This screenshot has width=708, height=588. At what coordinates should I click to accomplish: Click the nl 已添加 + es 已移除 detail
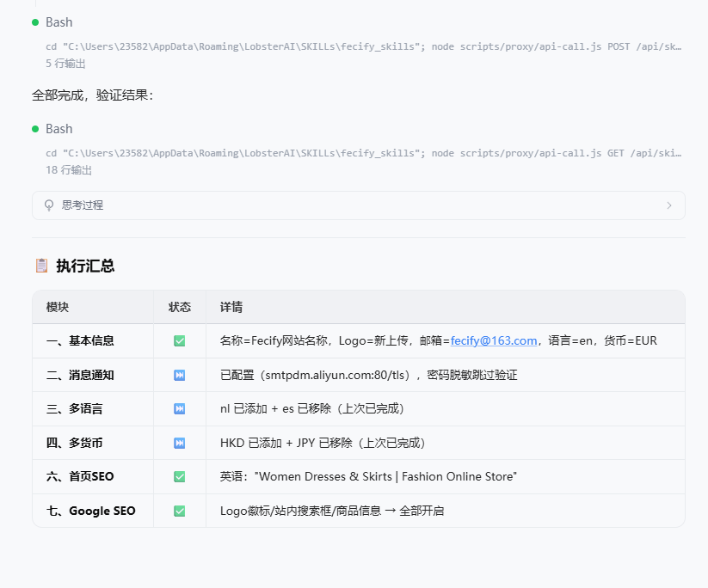(312, 409)
